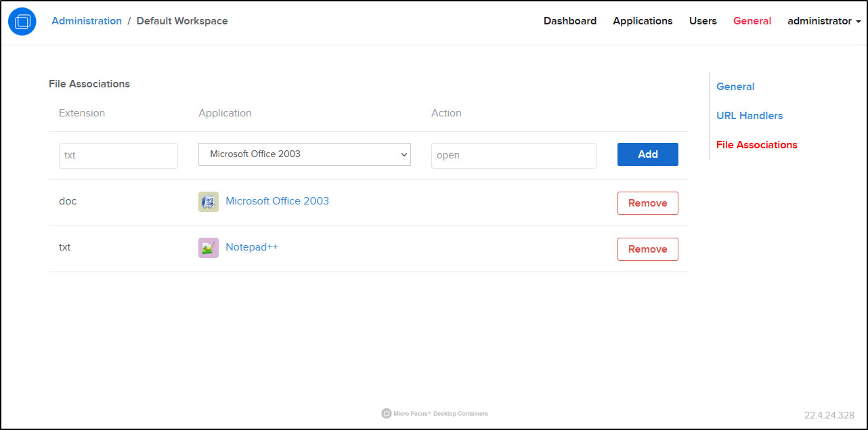
Task: Open the administrator user menu
Action: click(823, 21)
